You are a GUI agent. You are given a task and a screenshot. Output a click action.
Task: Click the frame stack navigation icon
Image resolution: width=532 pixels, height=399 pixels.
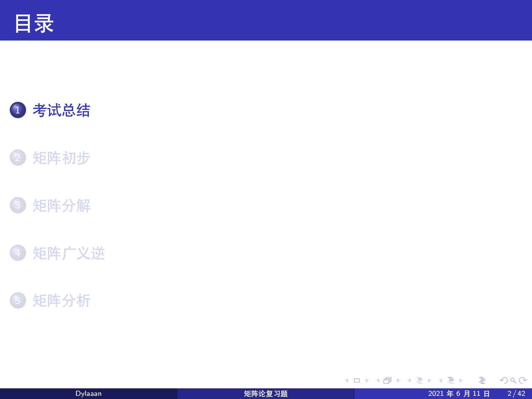[x=388, y=381]
